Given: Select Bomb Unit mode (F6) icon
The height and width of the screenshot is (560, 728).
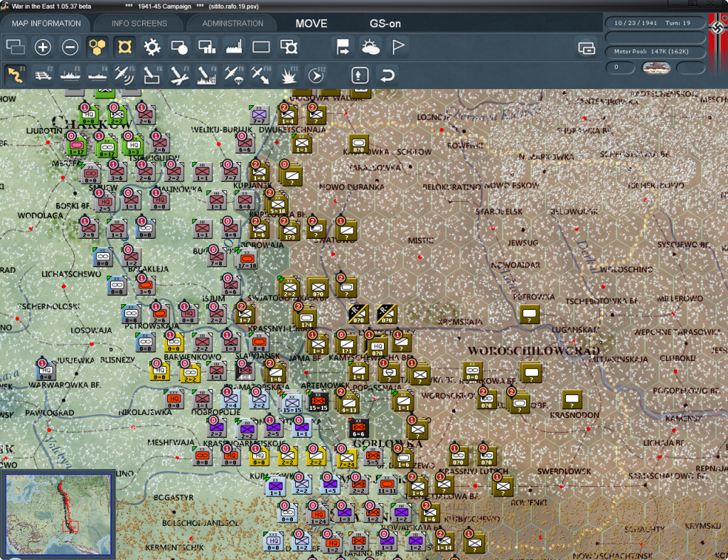Looking at the screenshot, I should click(152, 75).
